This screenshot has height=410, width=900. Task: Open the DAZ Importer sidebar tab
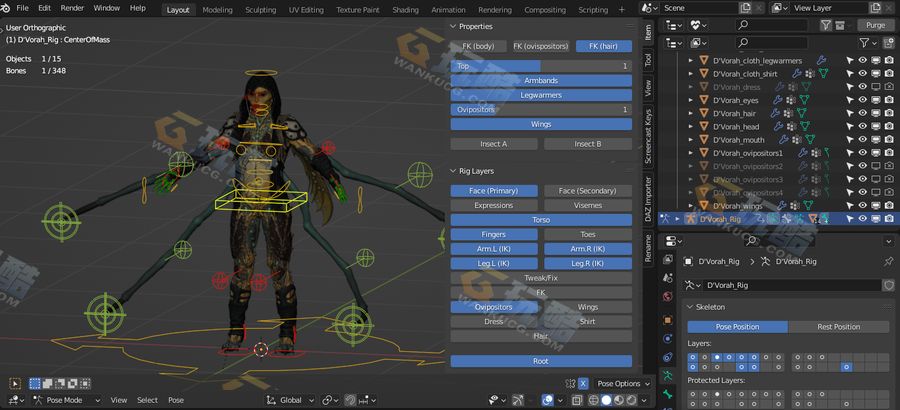pos(648,199)
